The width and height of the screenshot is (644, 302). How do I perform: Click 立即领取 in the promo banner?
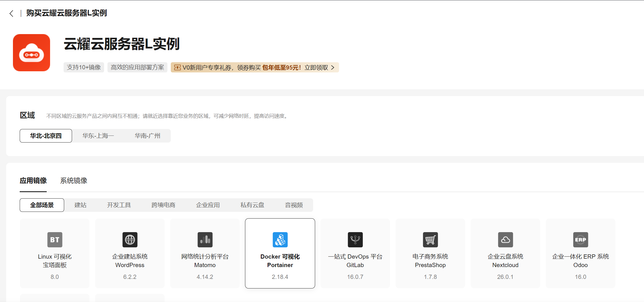pyautogui.click(x=316, y=68)
